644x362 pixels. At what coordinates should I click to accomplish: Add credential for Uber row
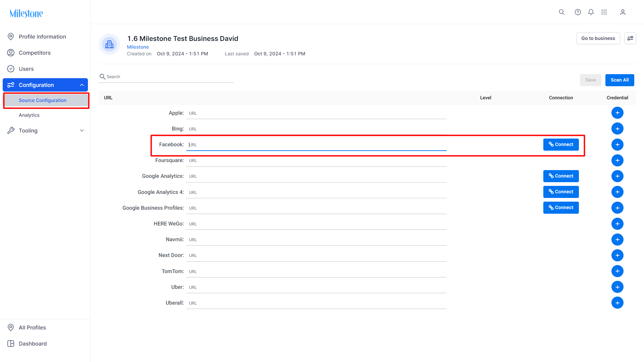pyautogui.click(x=617, y=287)
